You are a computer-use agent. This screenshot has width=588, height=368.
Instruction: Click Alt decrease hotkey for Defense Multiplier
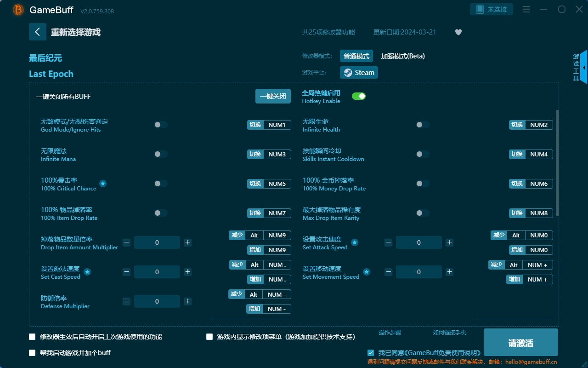pyautogui.click(x=254, y=294)
